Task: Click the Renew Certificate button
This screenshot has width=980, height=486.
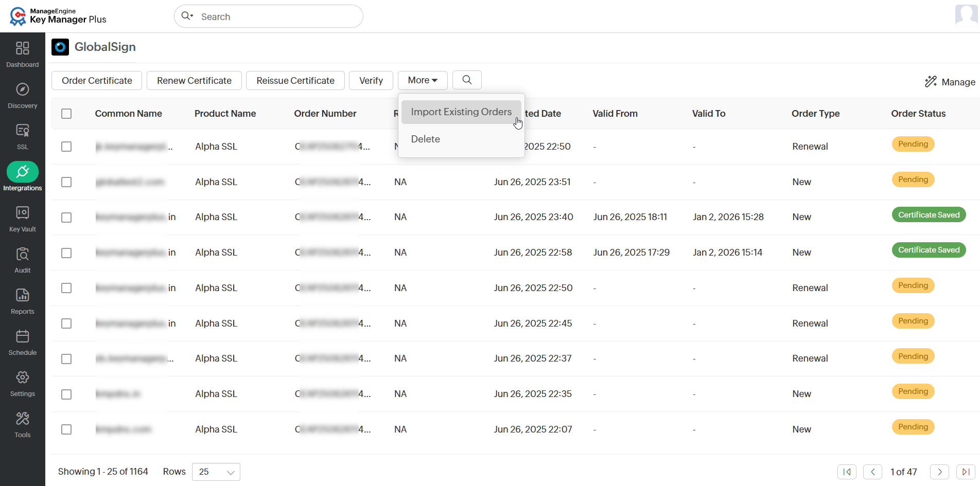Action: (x=194, y=80)
